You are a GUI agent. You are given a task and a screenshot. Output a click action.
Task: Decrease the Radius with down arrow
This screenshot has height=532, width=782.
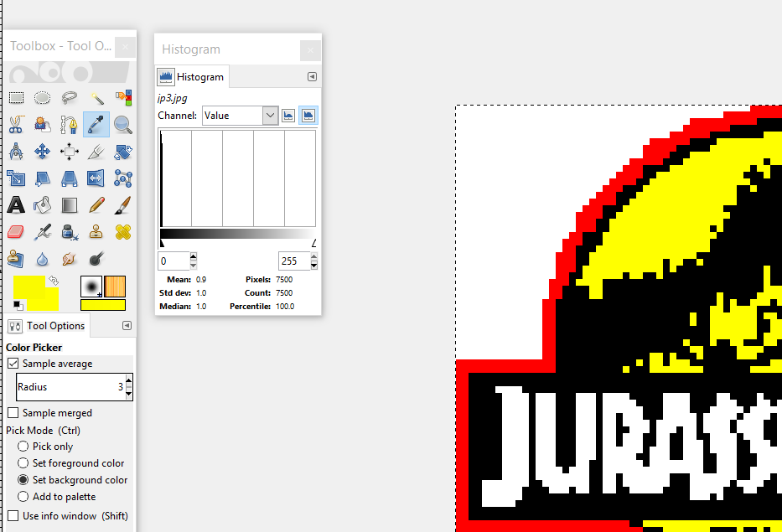pyautogui.click(x=129, y=394)
